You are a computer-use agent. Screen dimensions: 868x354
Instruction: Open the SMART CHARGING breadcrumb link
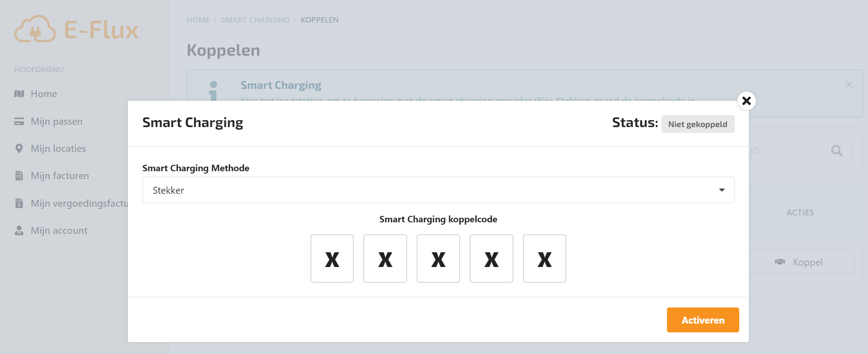[x=255, y=20]
